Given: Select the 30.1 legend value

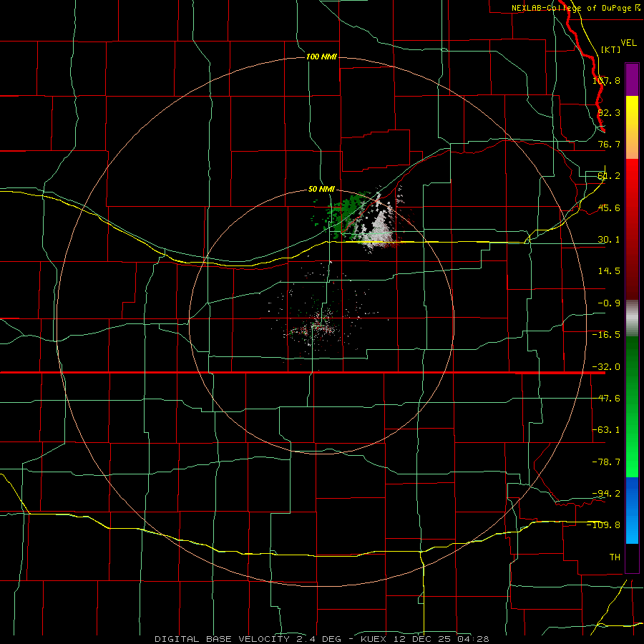Looking at the screenshot, I should tap(609, 240).
